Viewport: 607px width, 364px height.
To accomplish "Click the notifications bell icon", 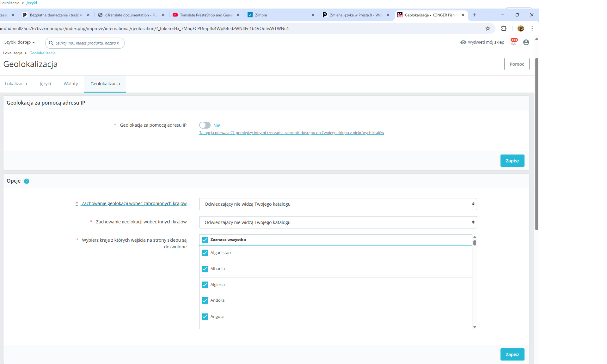I will 513,43.
